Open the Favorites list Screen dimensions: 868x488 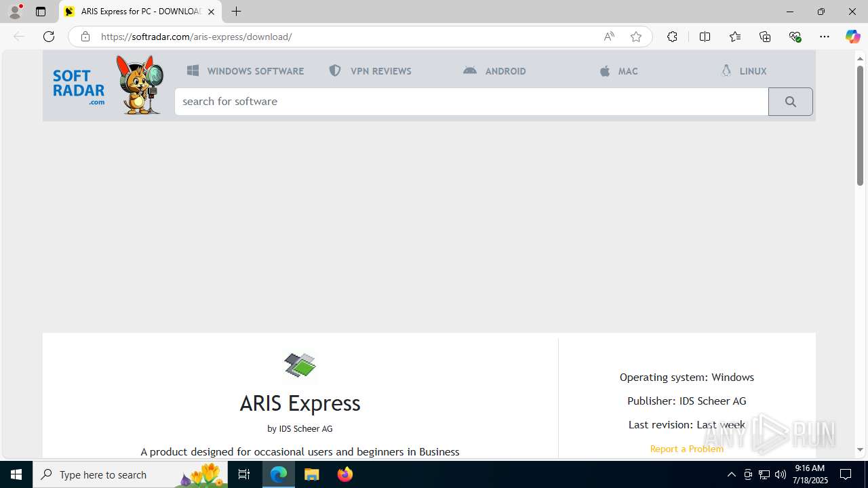[735, 37]
